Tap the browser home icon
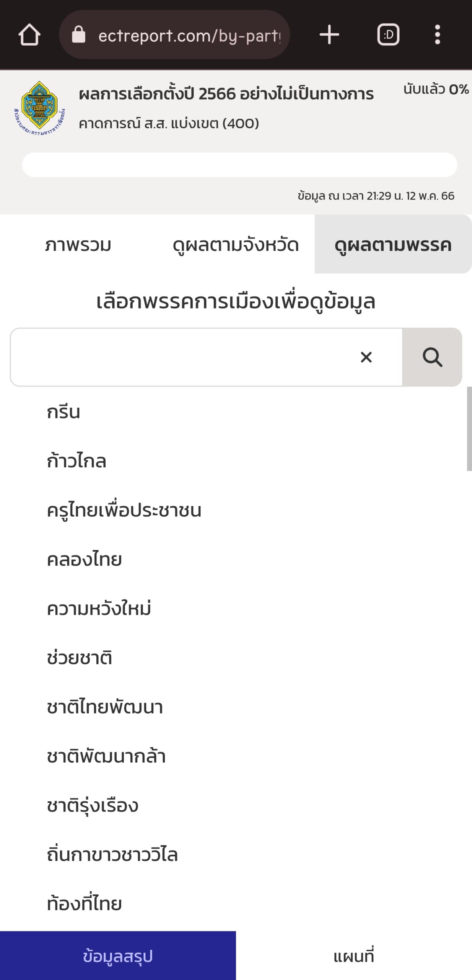 coord(29,35)
